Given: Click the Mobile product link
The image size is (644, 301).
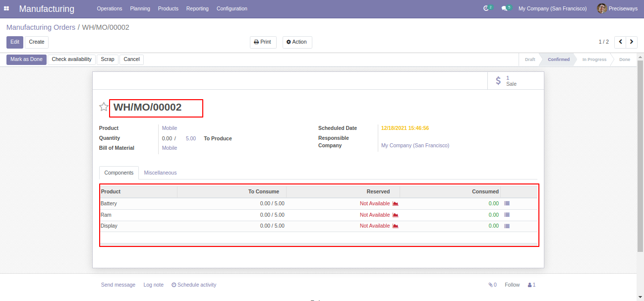Looking at the screenshot, I should click(x=170, y=128).
